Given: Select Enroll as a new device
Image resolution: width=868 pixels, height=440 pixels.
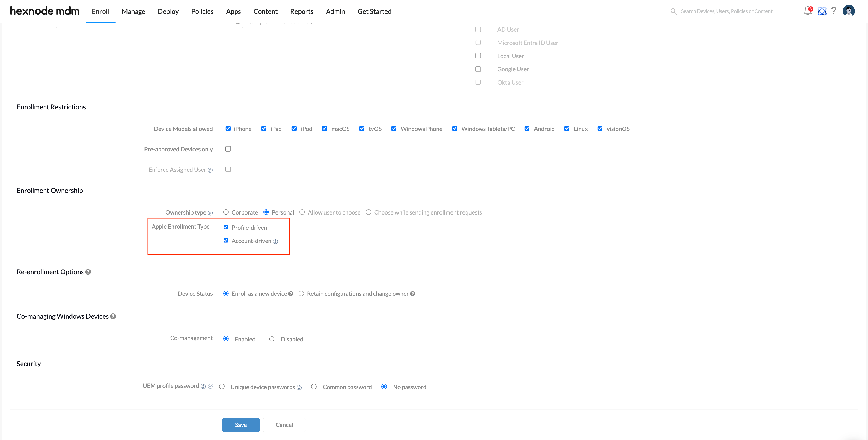Looking at the screenshot, I should 226,294.
